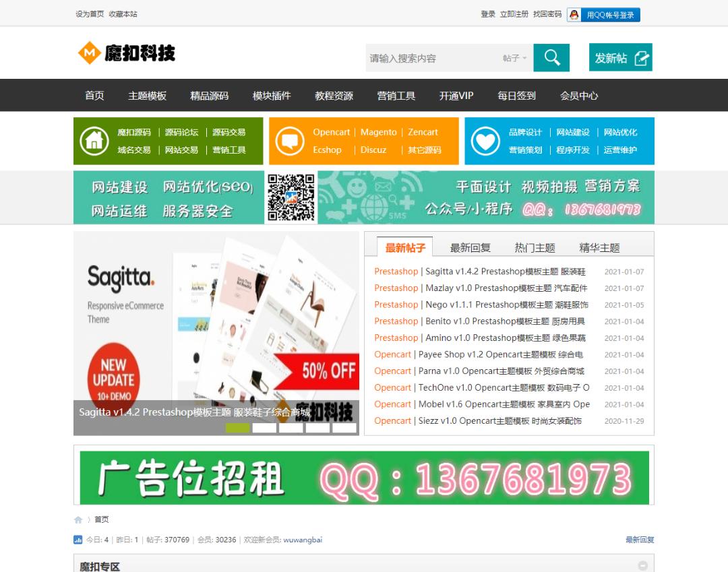Click Zencart link in orange panel
This screenshot has width=728, height=572.
[x=423, y=132]
